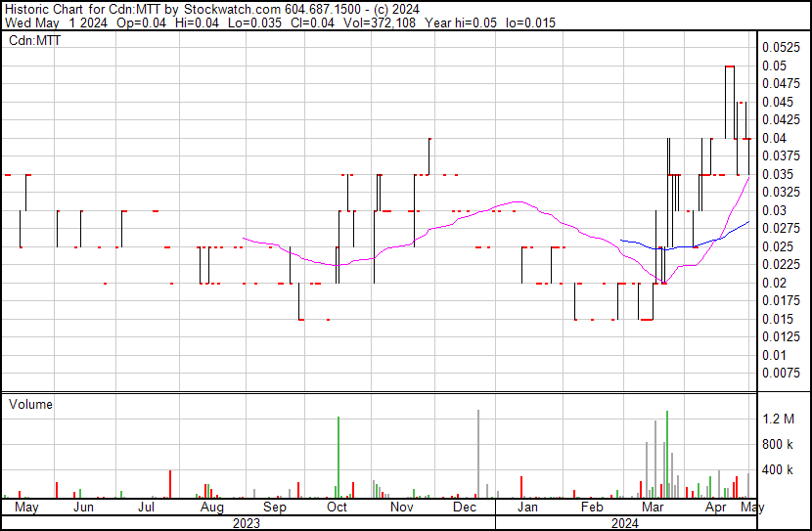Select the 0.0375 price axis label
812x531 pixels.
tap(782, 155)
